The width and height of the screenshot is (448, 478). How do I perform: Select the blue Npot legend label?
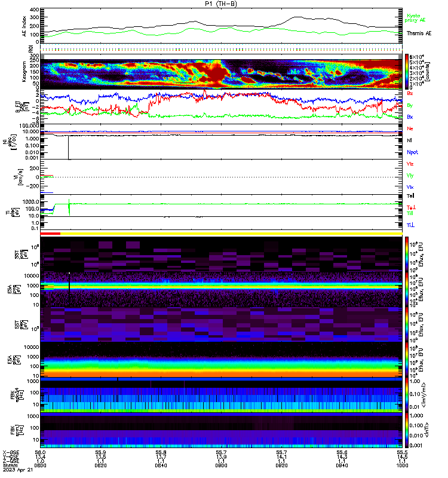(412, 152)
